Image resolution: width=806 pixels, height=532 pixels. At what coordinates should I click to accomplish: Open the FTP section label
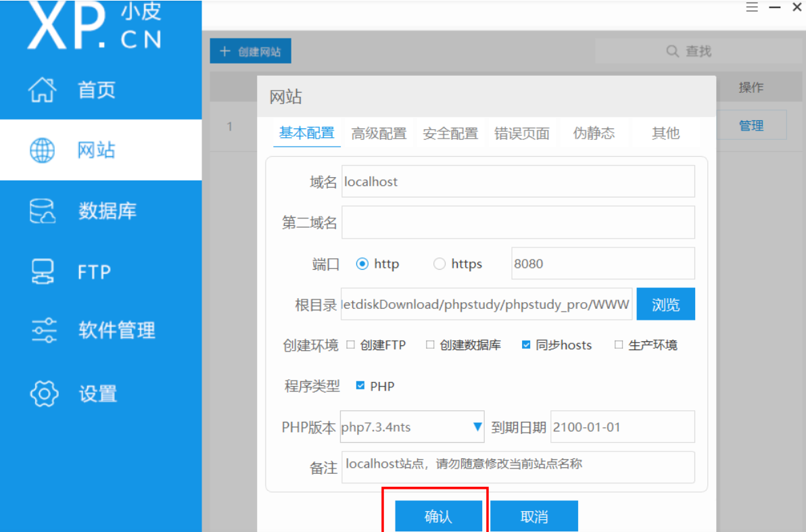94,272
